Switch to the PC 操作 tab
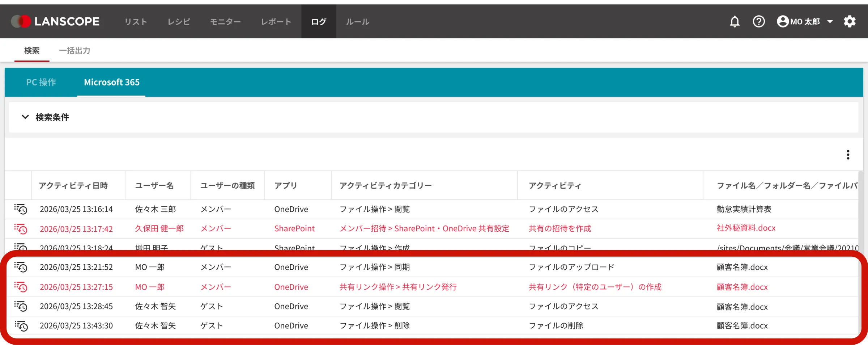This screenshot has height=345, width=868. pos(41,82)
